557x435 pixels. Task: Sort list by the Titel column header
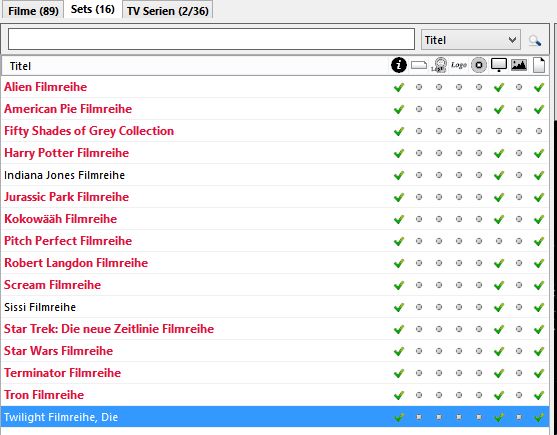click(x=20, y=66)
